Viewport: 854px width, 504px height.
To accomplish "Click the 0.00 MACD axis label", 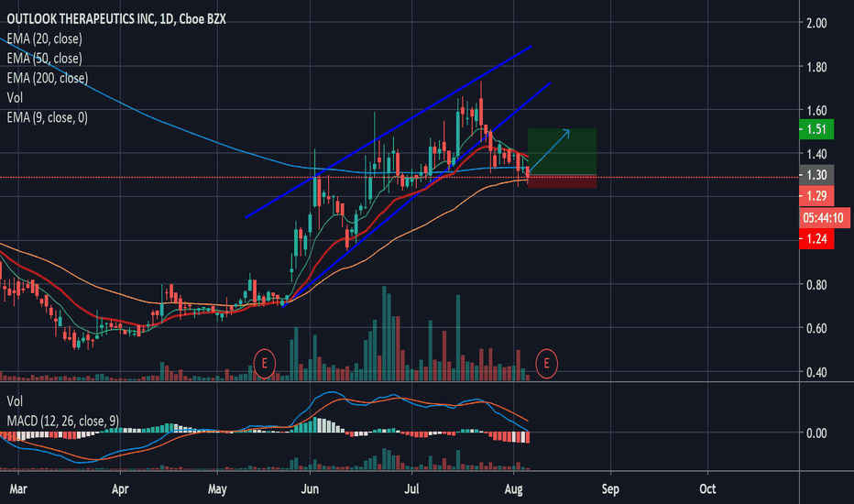I will tap(816, 433).
